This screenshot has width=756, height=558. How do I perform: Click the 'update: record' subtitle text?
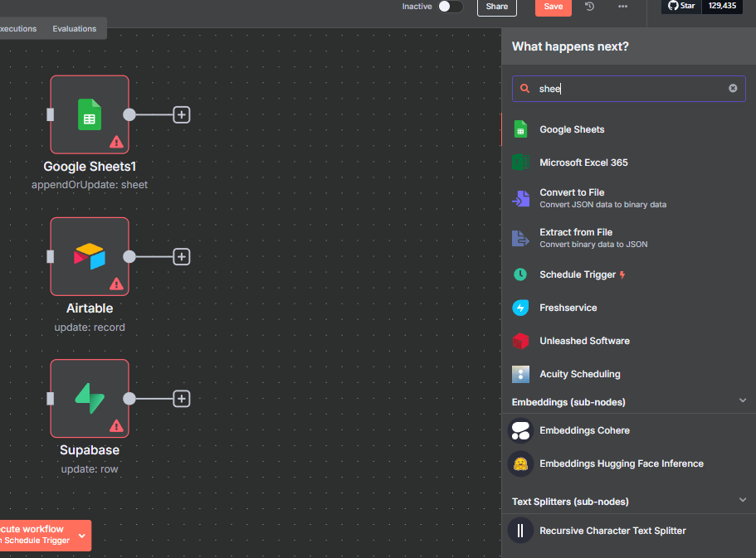90,328
